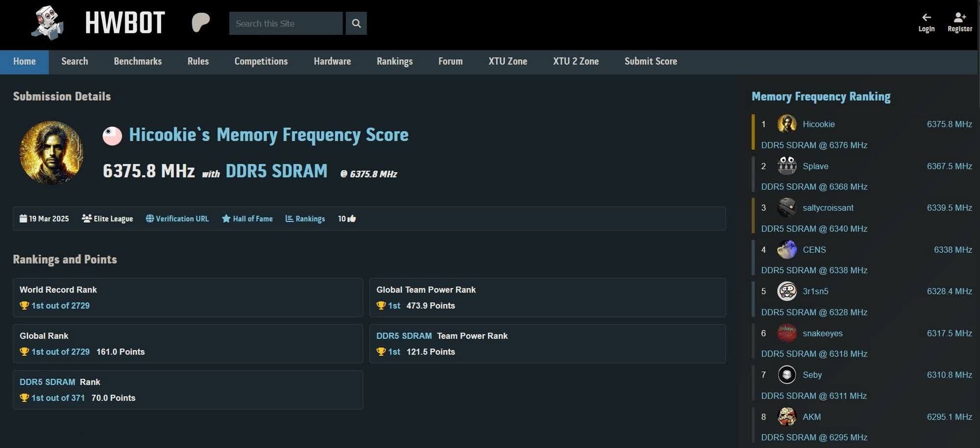
Task: Open the DDR5 SDRAM hardware title link
Action: [276, 171]
